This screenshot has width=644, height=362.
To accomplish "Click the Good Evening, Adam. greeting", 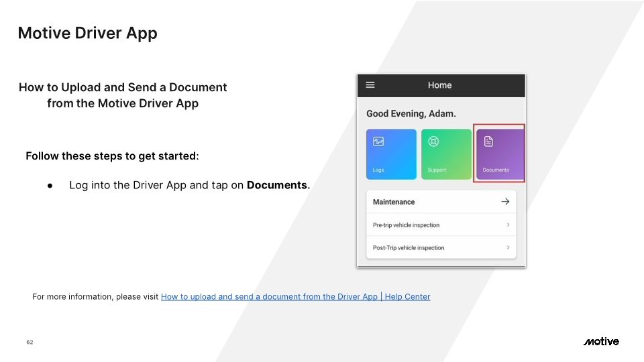I will [x=411, y=114].
